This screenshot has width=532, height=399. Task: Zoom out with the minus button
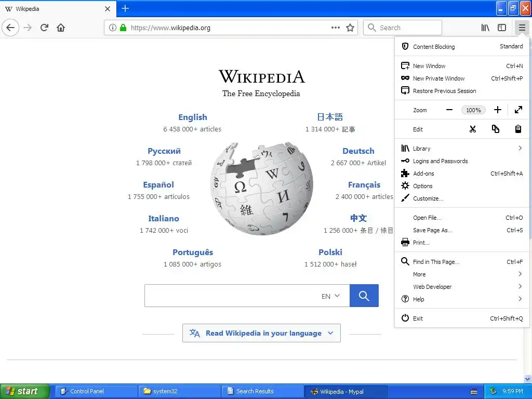[449, 110]
